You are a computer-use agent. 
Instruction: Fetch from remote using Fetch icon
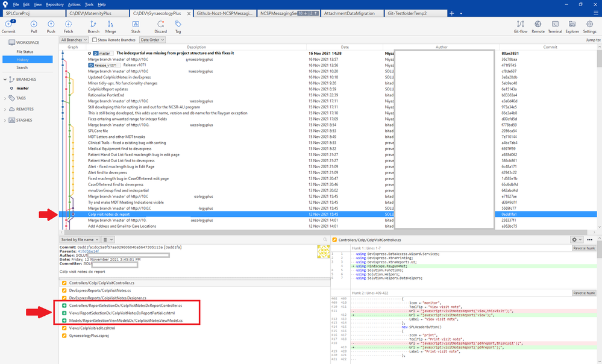pos(68,26)
